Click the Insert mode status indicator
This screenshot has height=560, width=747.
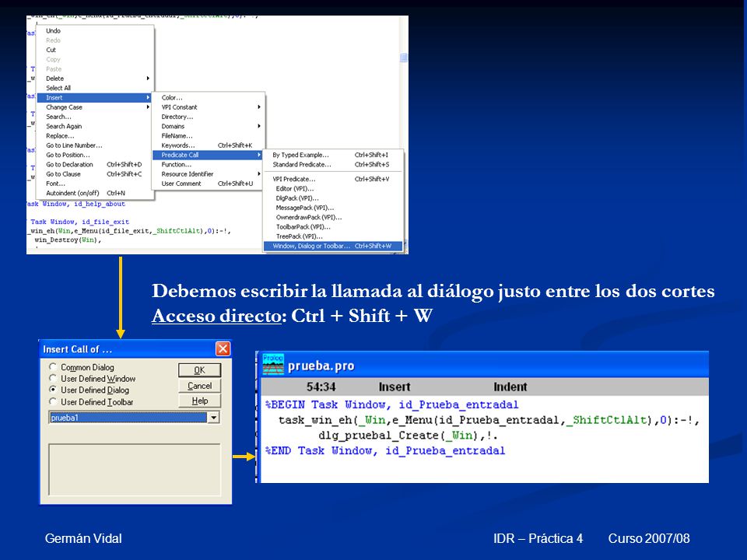point(395,387)
